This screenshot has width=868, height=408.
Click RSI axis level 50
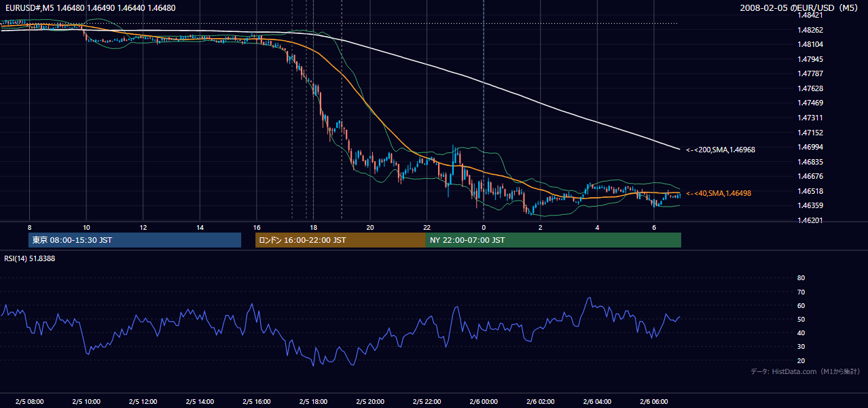801,319
